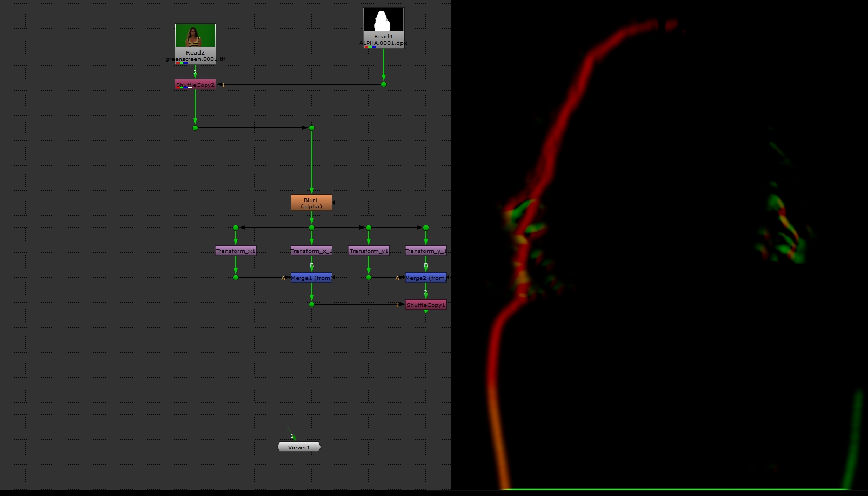
Task: Click the Merge1 (from) node
Action: click(311, 278)
